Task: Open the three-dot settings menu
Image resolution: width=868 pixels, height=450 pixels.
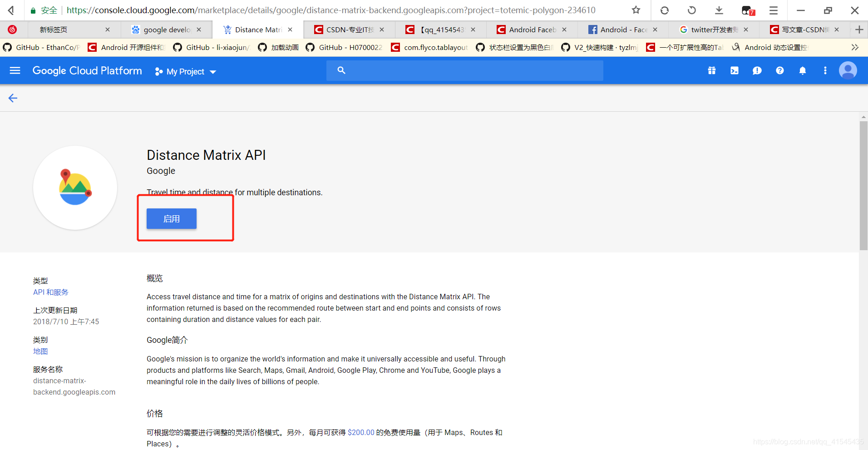Action: [825, 70]
